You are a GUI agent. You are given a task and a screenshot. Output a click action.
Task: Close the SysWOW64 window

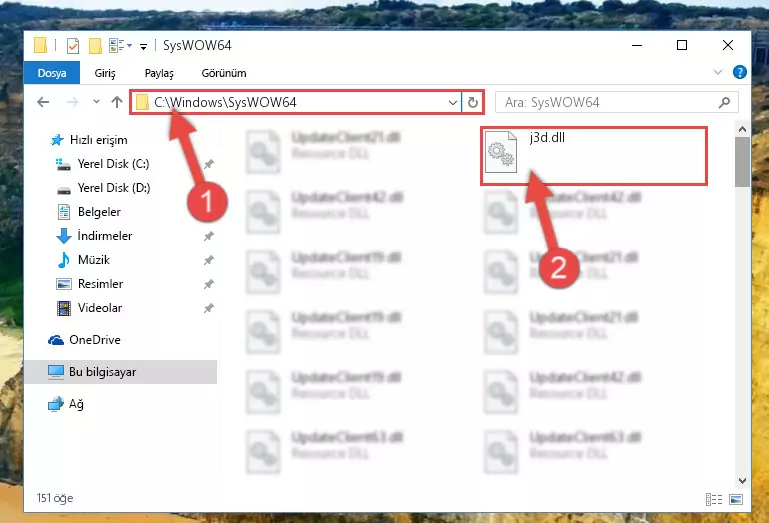click(x=728, y=45)
